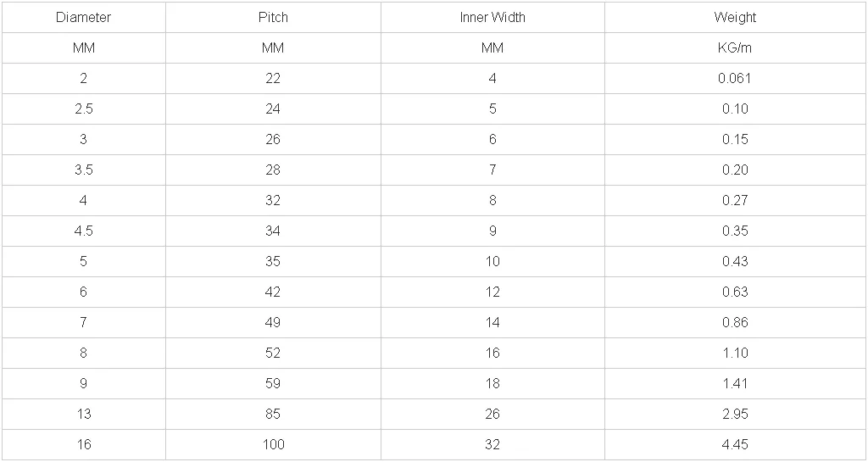Select the 4.5 diameter cell
This screenshot has width=868, height=462.
pyautogui.click(x=83, y=231)
